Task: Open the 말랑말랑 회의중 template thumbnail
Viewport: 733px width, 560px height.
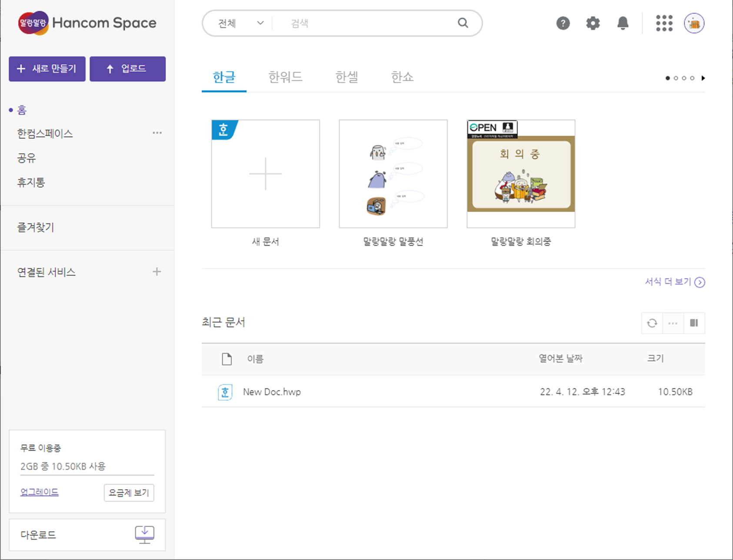Action: tap(521, 174)
